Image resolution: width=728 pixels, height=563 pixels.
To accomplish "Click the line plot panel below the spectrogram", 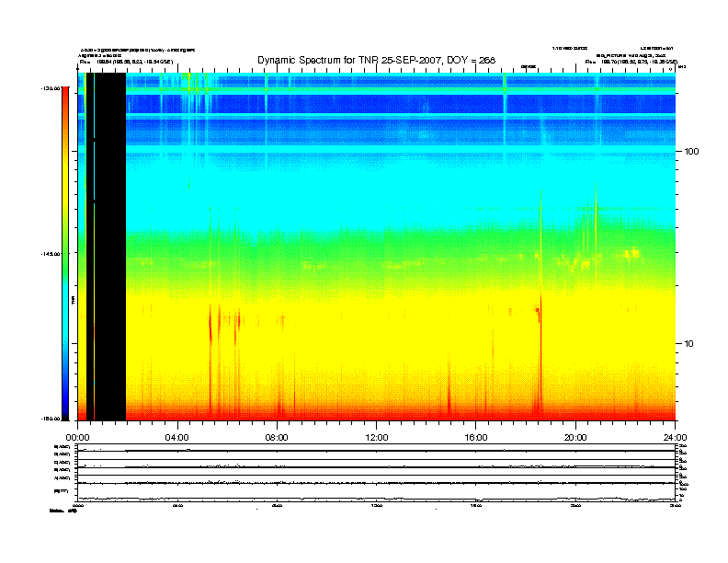I will click(x=377, y=472).
